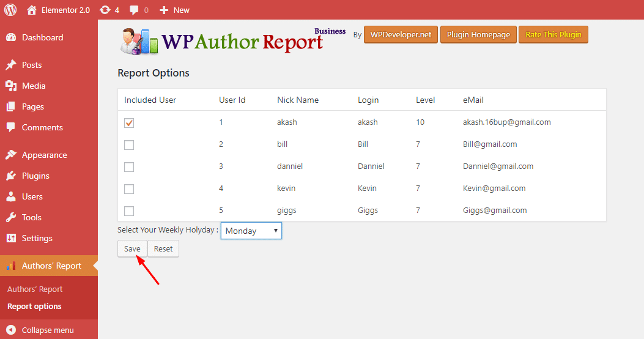The width and height of the screenshot is (644, 339).
Task: Check the included user checkbox for danniel
Action: (129, 167)
